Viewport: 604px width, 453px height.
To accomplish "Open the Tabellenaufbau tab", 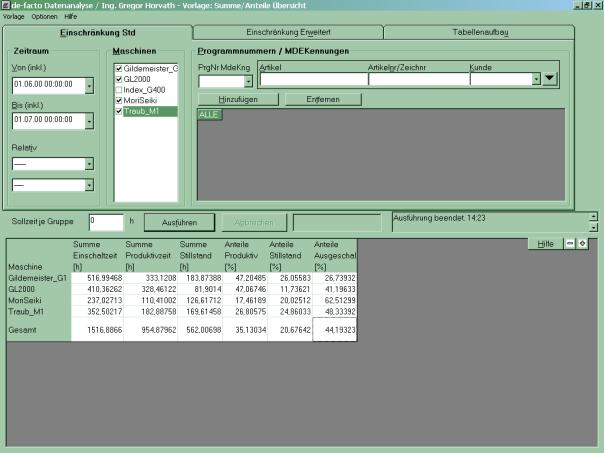I will [480, 33].
